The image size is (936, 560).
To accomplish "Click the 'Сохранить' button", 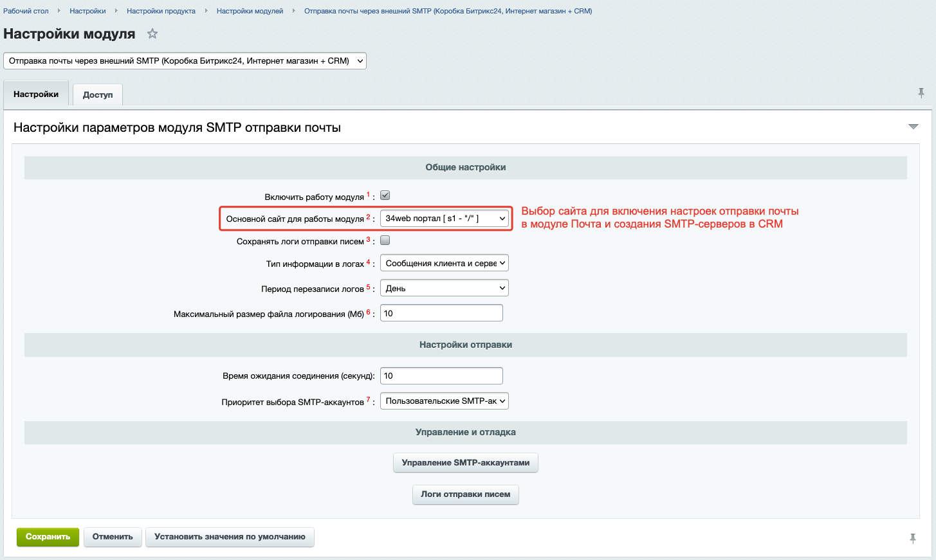I will pyautogui.click(x=48, y=537).
